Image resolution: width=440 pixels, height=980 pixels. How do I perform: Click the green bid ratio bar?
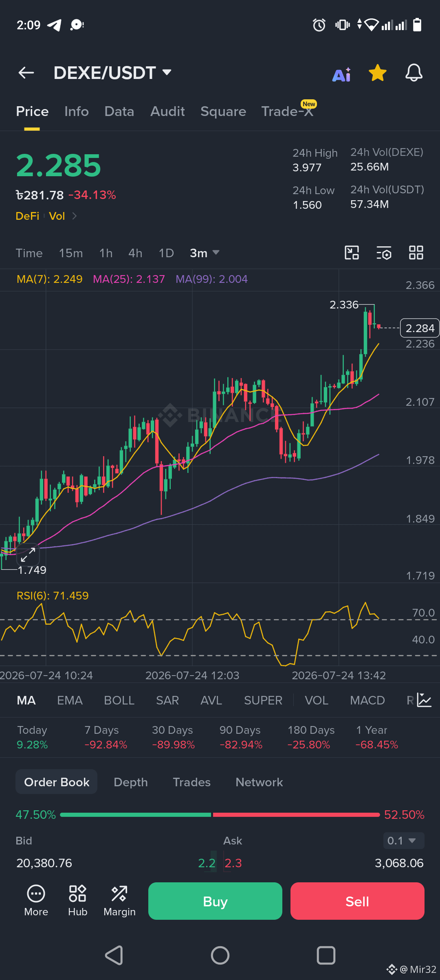(x=135, y=815)
